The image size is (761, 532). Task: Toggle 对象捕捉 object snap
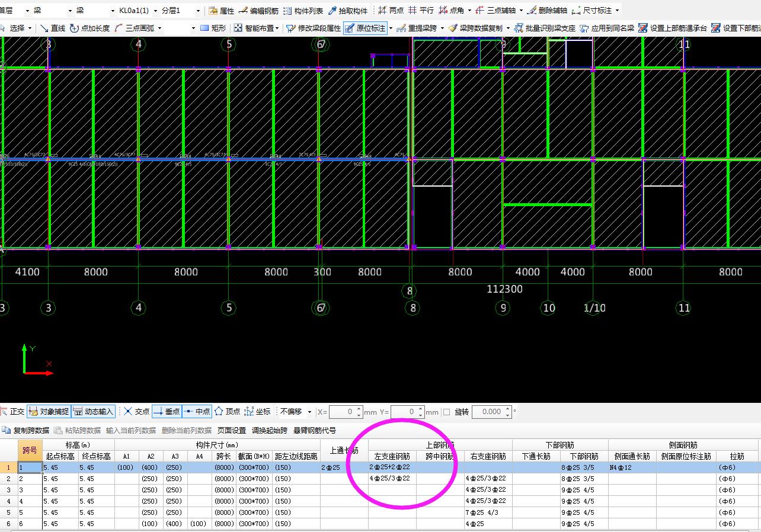click(49, 411)
